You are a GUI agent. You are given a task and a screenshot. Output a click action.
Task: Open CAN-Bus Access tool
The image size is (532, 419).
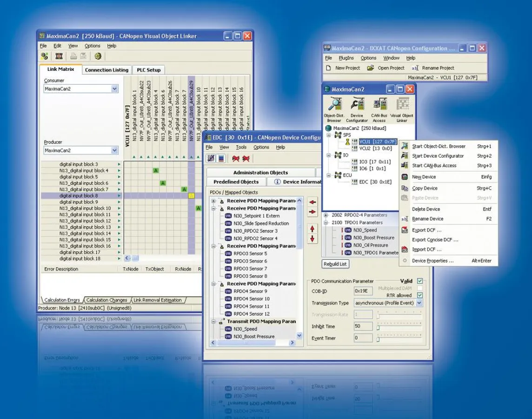click(379, 106)
